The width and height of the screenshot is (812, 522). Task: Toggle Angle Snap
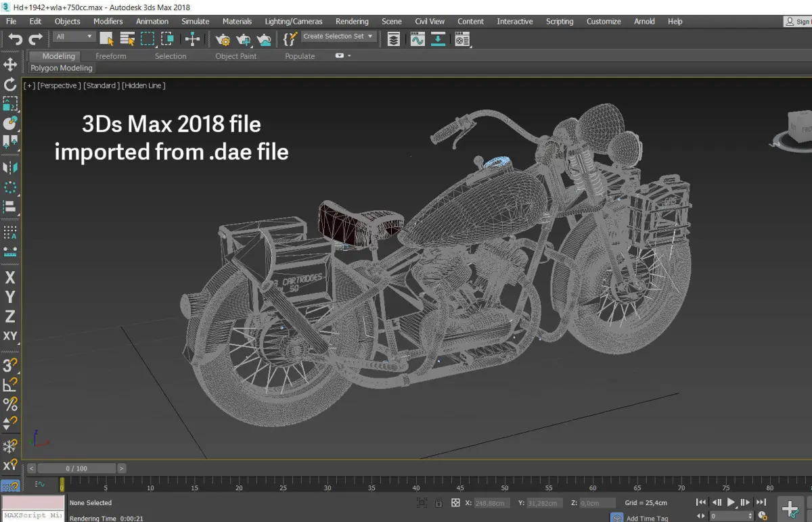click(10, 385)
